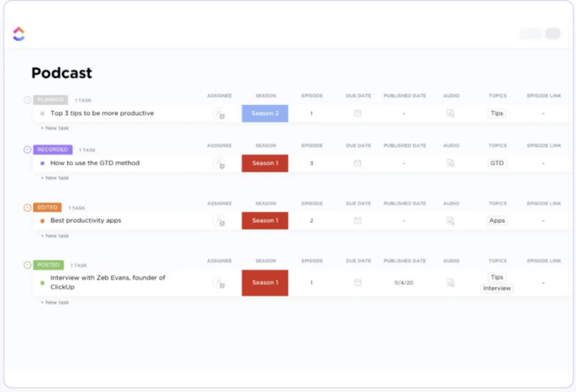
Task: Select the EDITED status label
Action: tap(47, 208)
